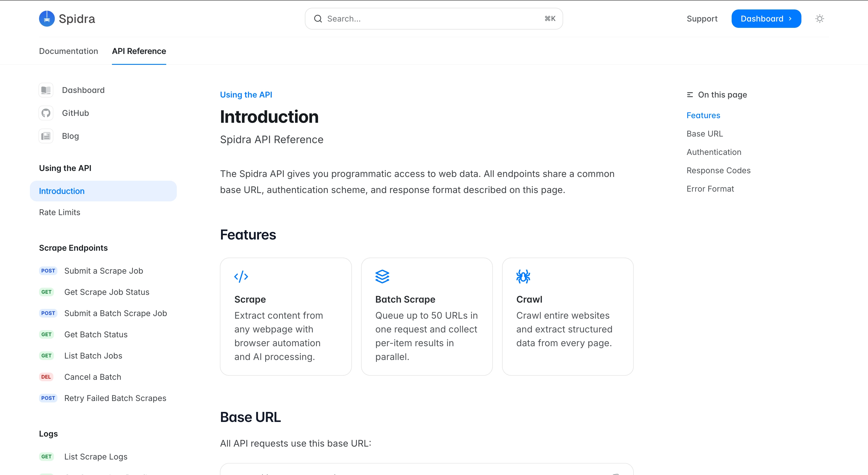Toggle light/dark theme with the sun icon
The width and height of the screenshot is (868, 475).
tap(819, 19)
